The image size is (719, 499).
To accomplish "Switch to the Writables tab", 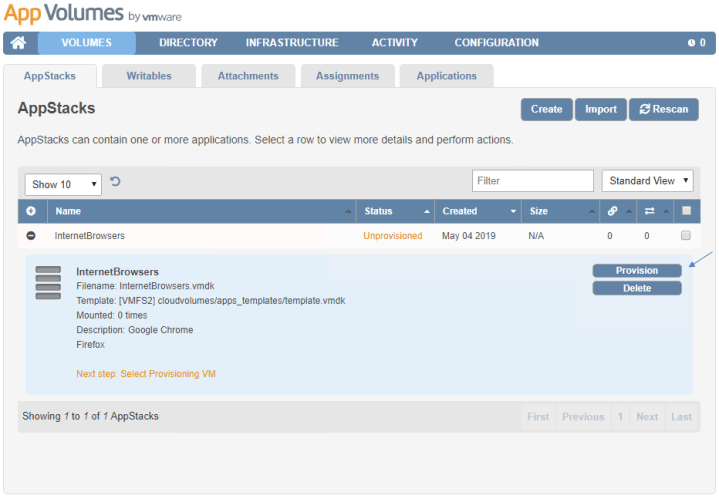I will coord(149,76).
